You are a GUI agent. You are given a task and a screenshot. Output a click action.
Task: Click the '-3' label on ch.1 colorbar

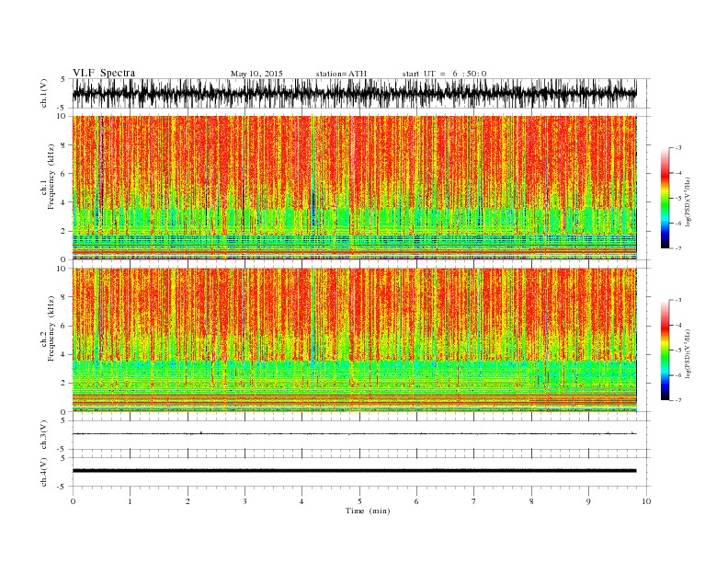click(x=677, y=148)
